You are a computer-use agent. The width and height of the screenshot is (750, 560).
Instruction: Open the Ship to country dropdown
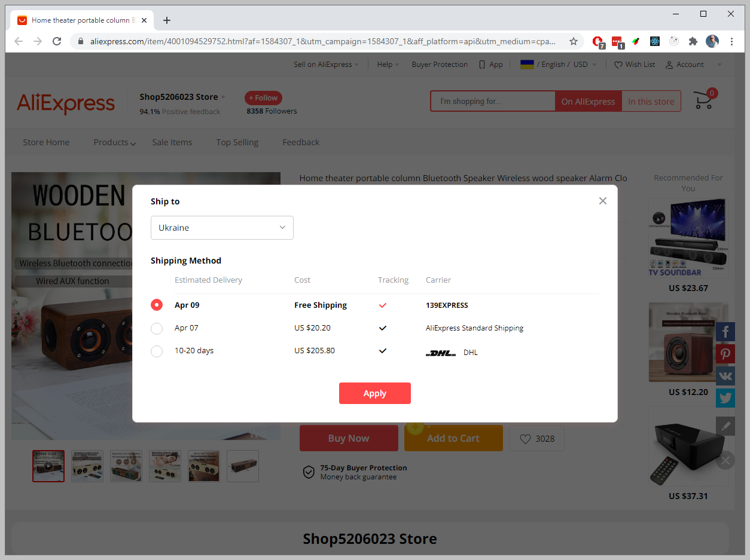222,228
